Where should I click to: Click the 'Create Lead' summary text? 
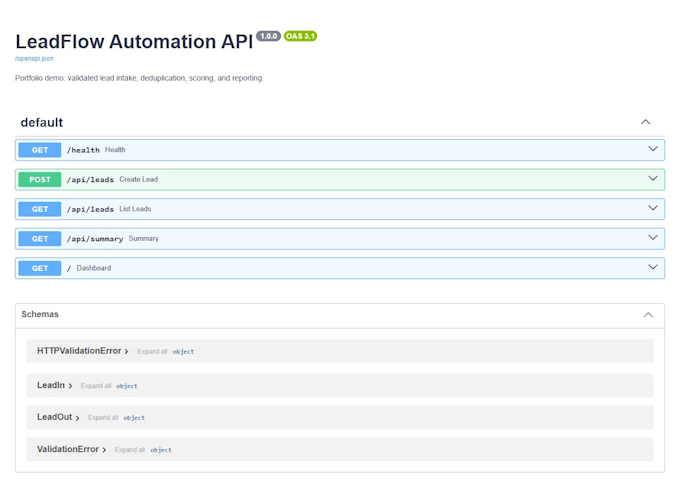(x=138, y=180)
